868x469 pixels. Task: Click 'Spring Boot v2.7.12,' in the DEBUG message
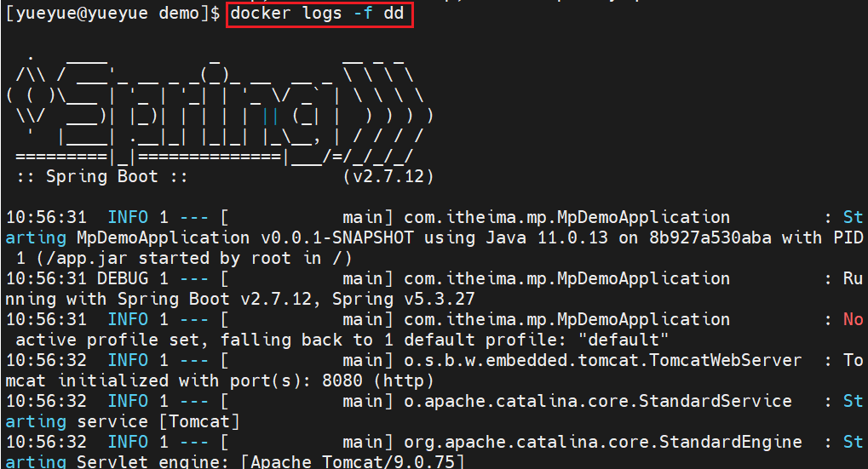click(219, 300)
